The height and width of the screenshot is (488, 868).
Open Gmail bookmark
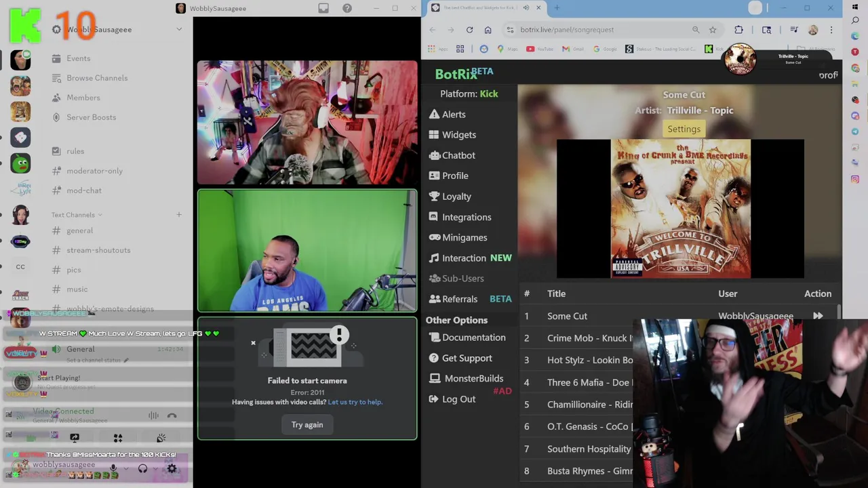pyautogui.click(x=573, y=49)
